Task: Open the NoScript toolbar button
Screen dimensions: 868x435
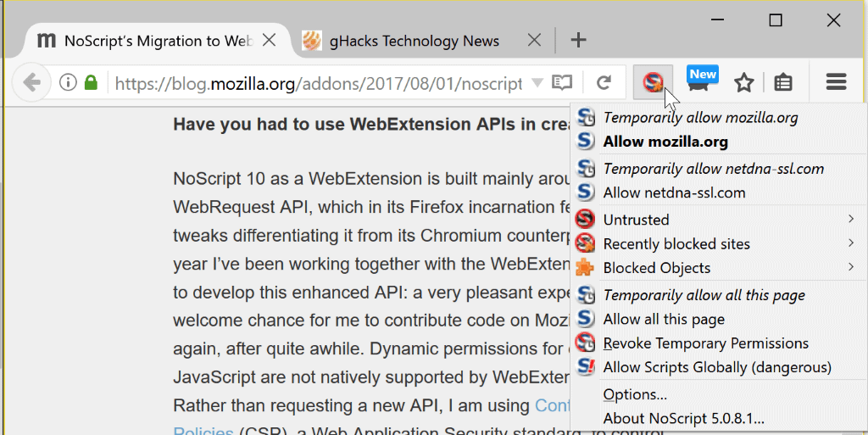Action: 654,82
